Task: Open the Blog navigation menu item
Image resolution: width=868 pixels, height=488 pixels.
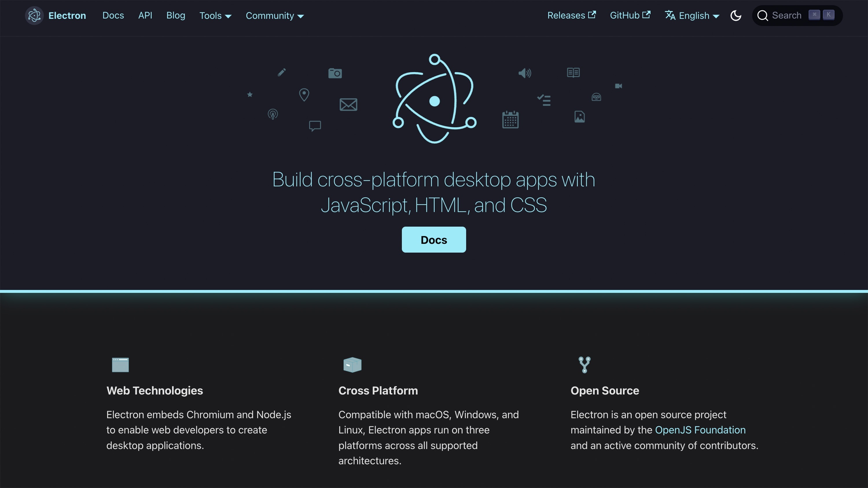Action: click(x=175, y=16)
